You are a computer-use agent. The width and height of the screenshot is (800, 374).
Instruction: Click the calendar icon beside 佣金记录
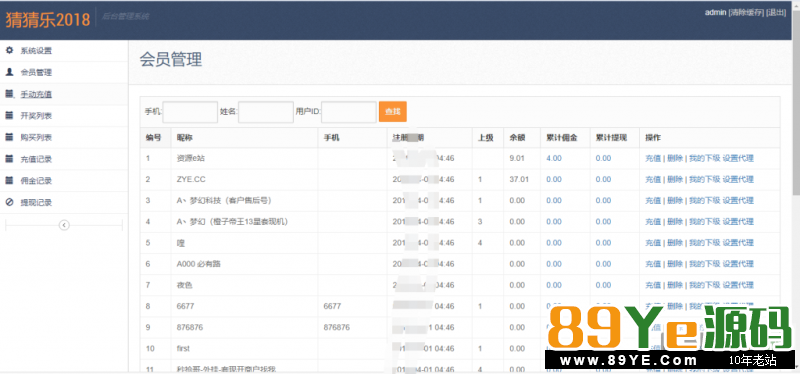pos(9,181)
